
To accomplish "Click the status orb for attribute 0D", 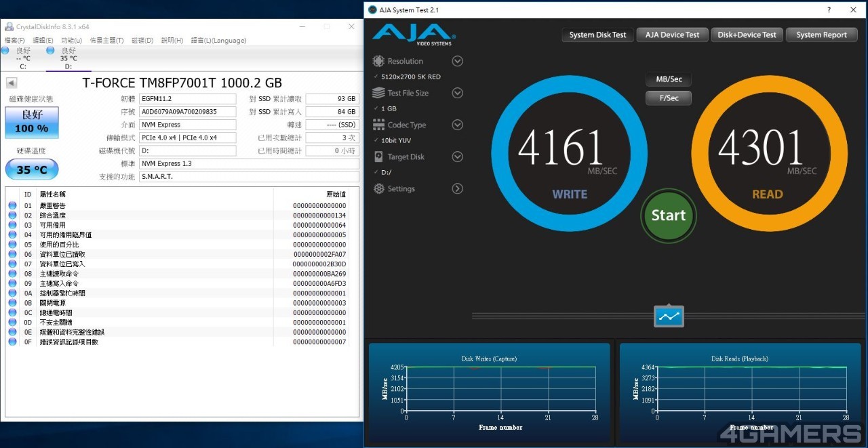I will click(x=12, y=323).
